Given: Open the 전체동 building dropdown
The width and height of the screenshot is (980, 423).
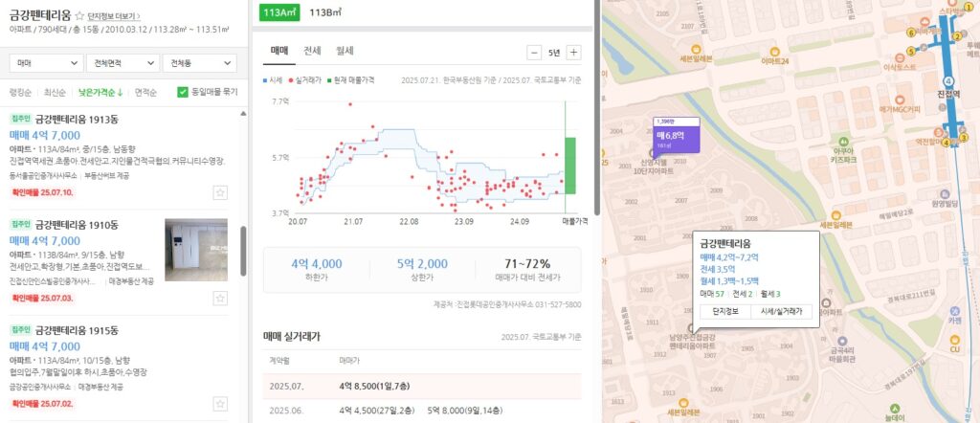Looking at the screenshot, I should (x=199, y=63).
